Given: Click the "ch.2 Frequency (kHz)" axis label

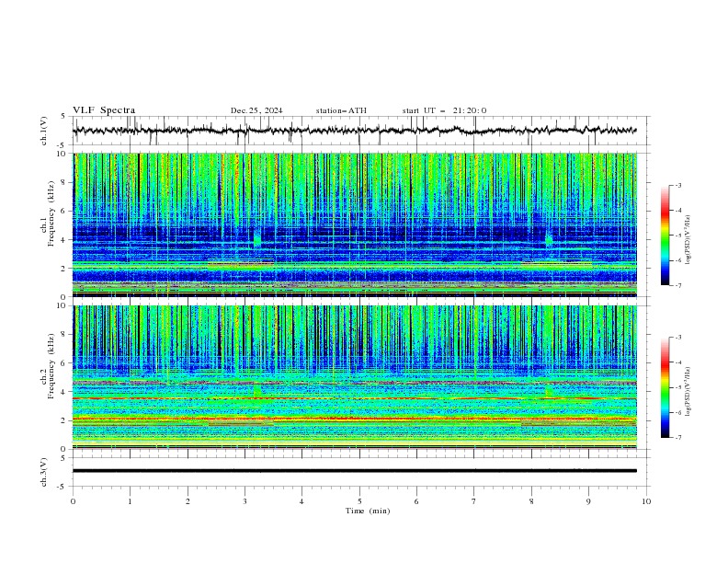Looking at the screenshot, I should tap(49, 366).
